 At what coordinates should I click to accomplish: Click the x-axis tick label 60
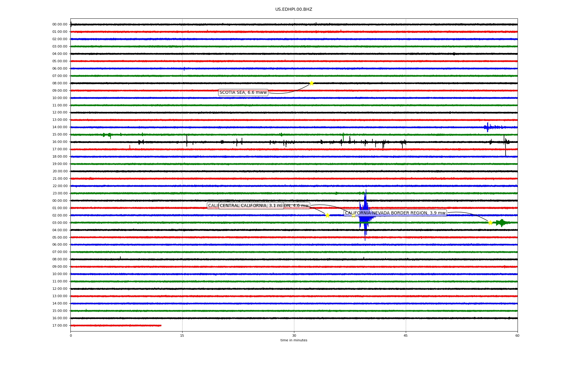tap(517, 335)
